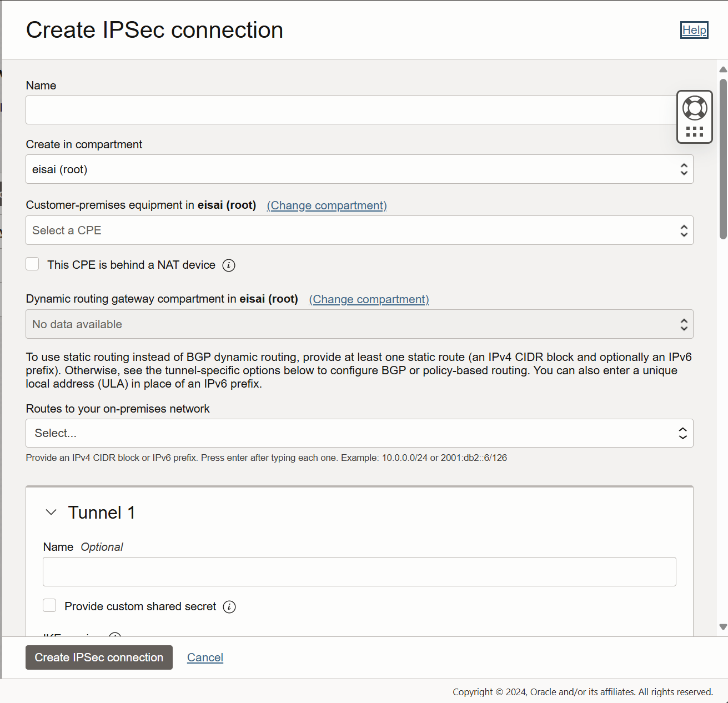Click Change compartment for customer-premises equipment
This screenshot has width=728, height=703.
327,205
